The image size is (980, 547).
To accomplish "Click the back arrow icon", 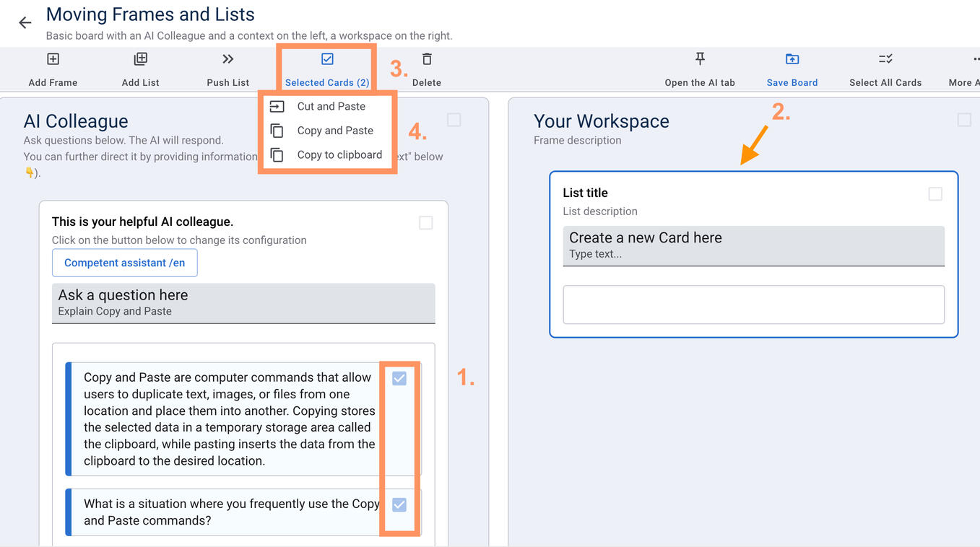I will [25, 22].
